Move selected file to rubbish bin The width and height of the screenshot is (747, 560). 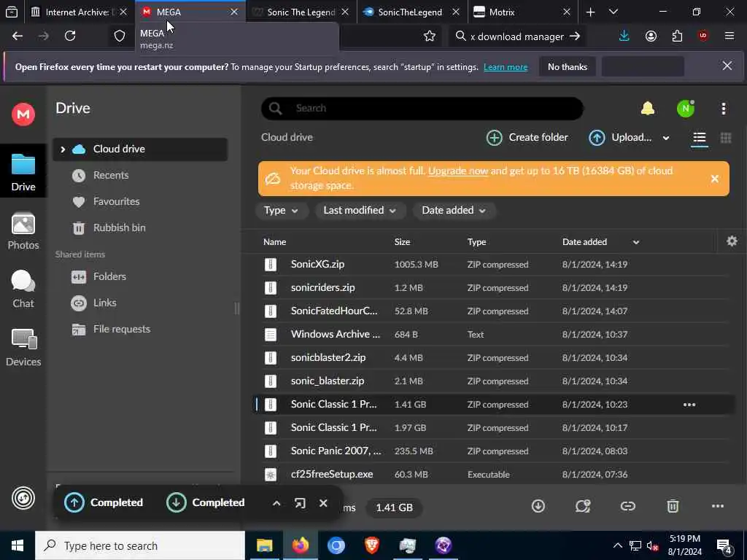coord(672,506)
